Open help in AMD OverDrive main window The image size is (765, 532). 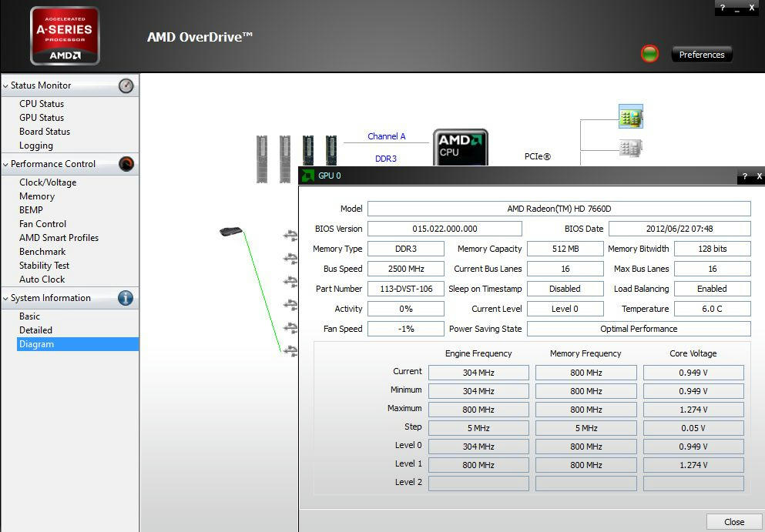(723, 8)
